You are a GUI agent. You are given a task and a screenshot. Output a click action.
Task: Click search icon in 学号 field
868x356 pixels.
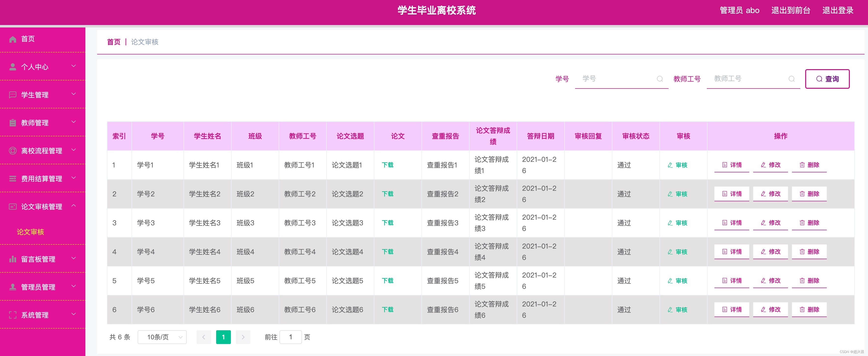pos(660,79)
